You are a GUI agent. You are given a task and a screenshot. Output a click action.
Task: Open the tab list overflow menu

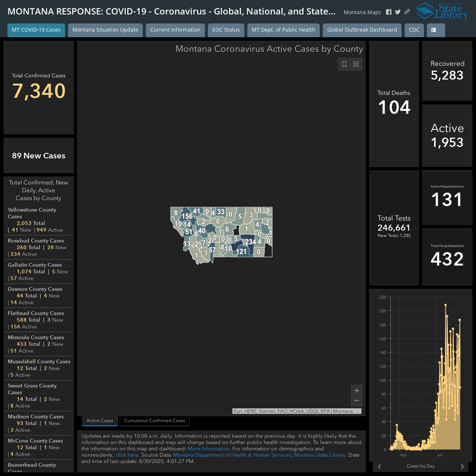click(436, 30)
